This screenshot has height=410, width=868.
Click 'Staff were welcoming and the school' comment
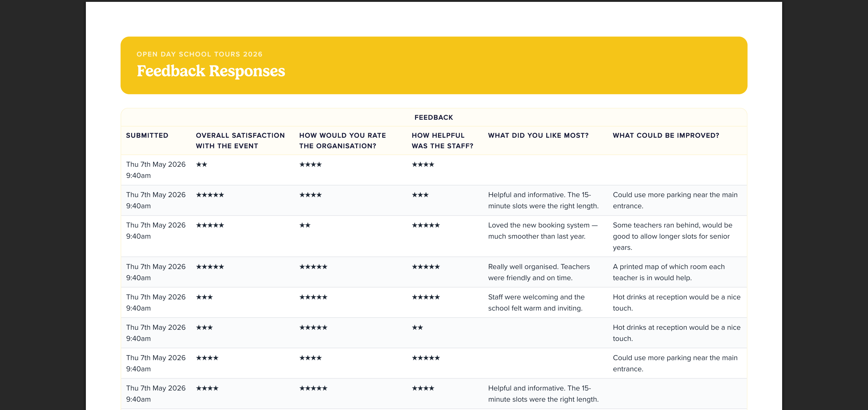[x=536, y=302]
